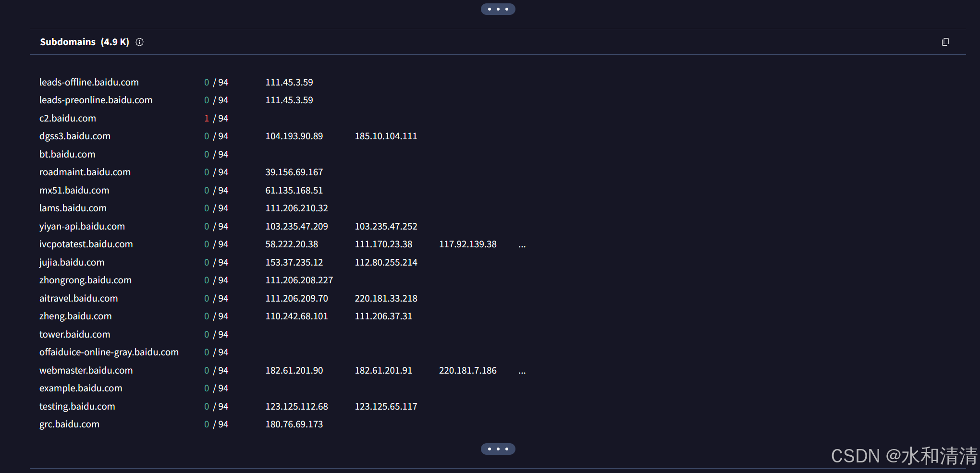Open zheng.baidu.com subdomain
Screen dimensions: 980x473
(75, 316)
